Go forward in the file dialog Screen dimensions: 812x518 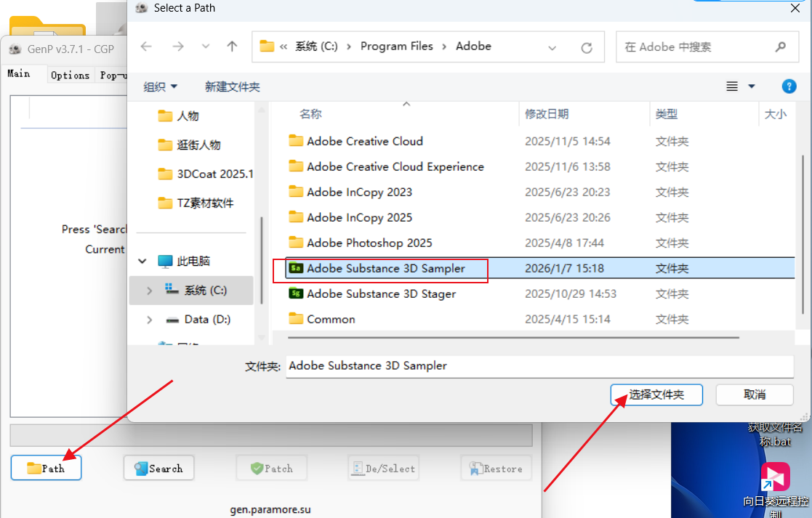(178, 46)
